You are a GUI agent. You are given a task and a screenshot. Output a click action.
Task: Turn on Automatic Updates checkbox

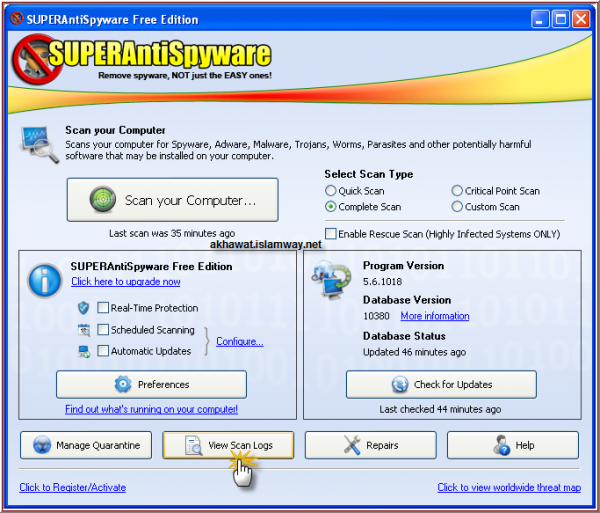(103, 351)
